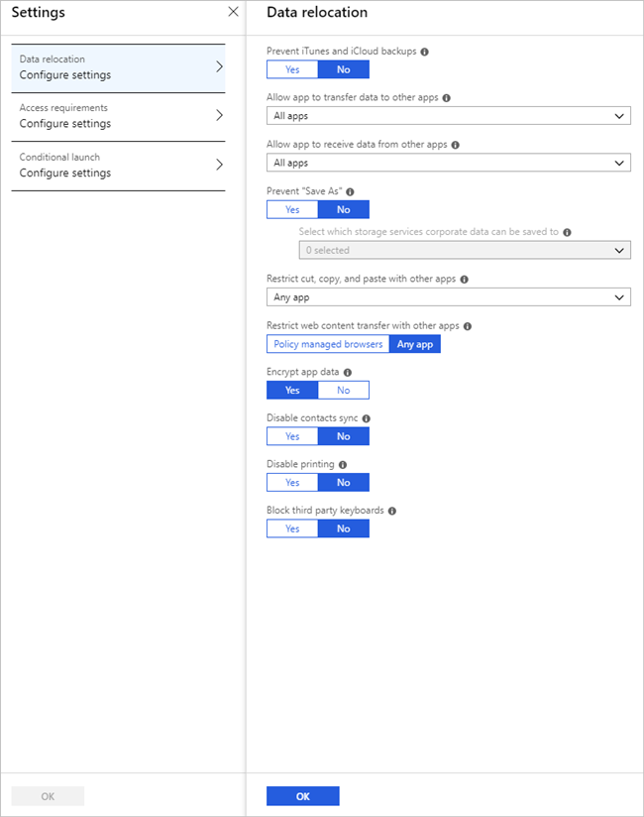Image resolution: width=644 pixels, height=817 pixels.
Task: Set Disable printing to Yes
Action: tap(292, 482)
